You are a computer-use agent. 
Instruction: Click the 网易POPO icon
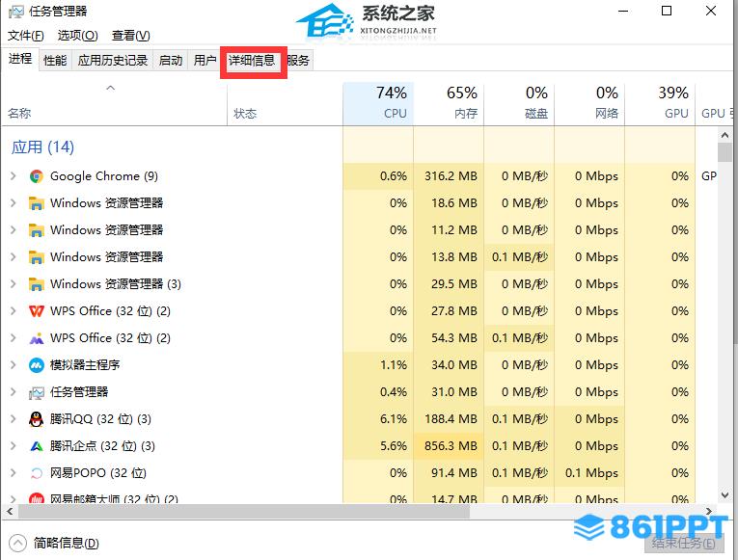pyautogui.click(x=37, y=473)
